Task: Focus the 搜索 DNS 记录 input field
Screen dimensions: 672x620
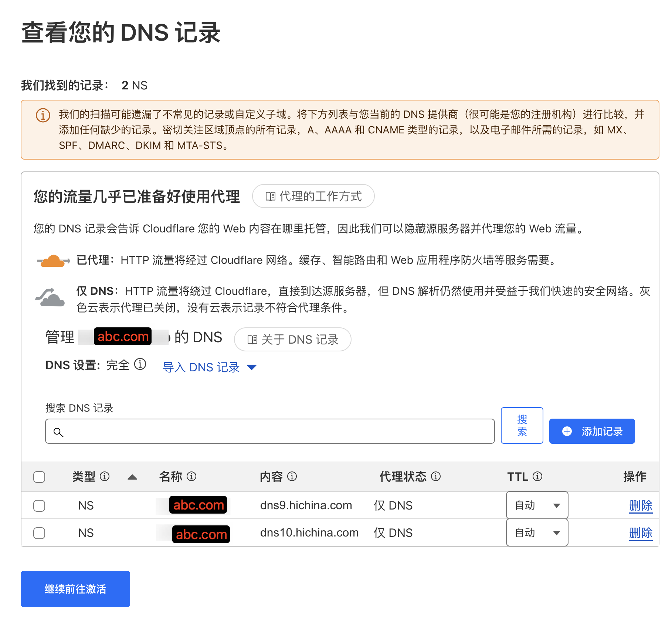Action: coord(270,431)
